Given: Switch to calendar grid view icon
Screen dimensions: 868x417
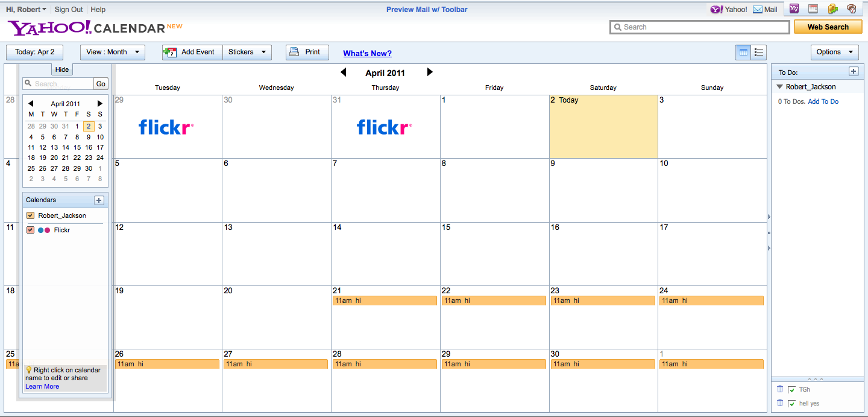Looking at the screenshot, I should click(x=743, y=53).
